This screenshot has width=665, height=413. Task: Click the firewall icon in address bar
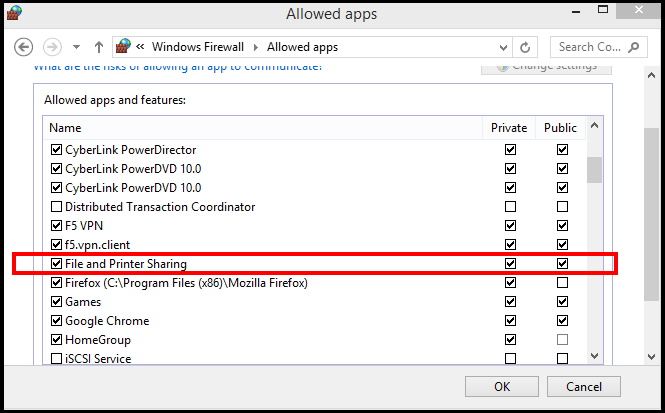123,46
